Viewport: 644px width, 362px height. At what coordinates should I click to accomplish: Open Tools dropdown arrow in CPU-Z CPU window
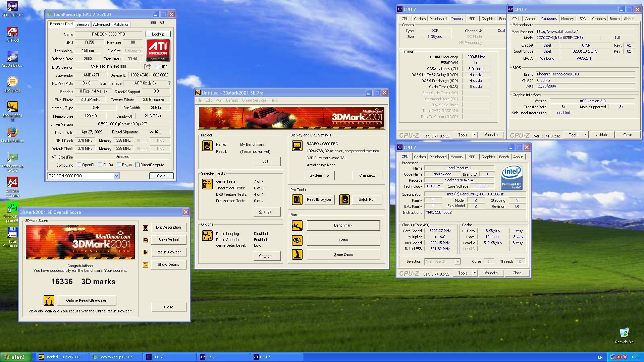pos(475,273)
